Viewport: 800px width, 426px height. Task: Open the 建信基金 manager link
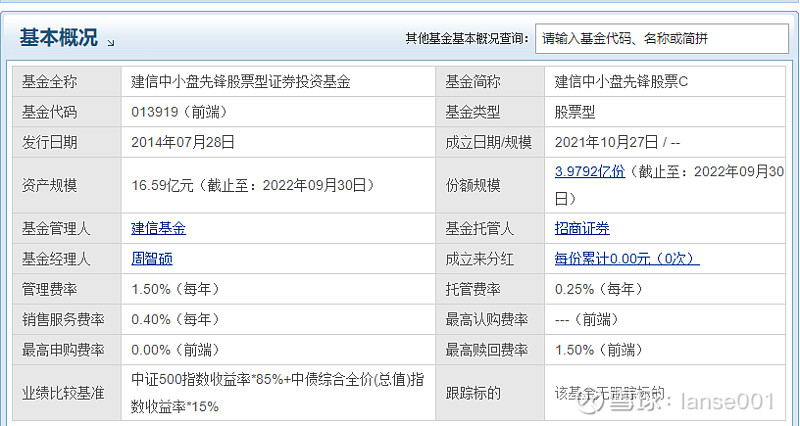(x=158, y=228)
